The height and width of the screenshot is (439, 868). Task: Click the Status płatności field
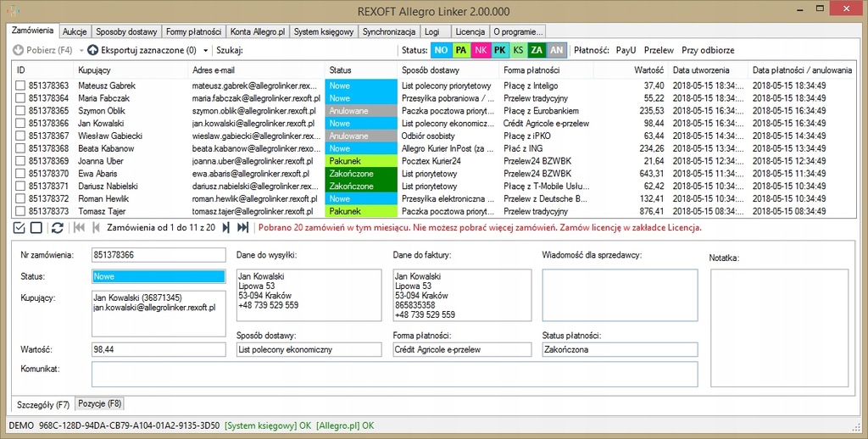coord(620,349)
